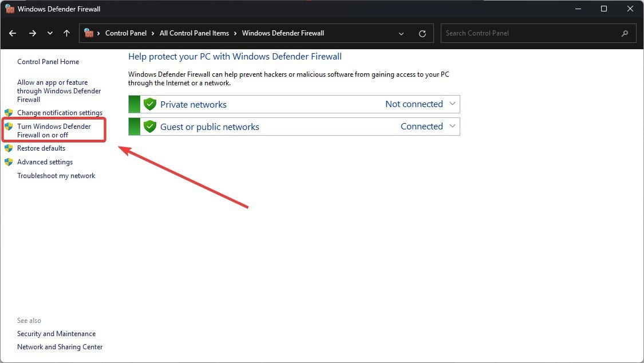Click the search magnifier icon
644x363 pixels.
pyautogui.click(x=625, y=33)
